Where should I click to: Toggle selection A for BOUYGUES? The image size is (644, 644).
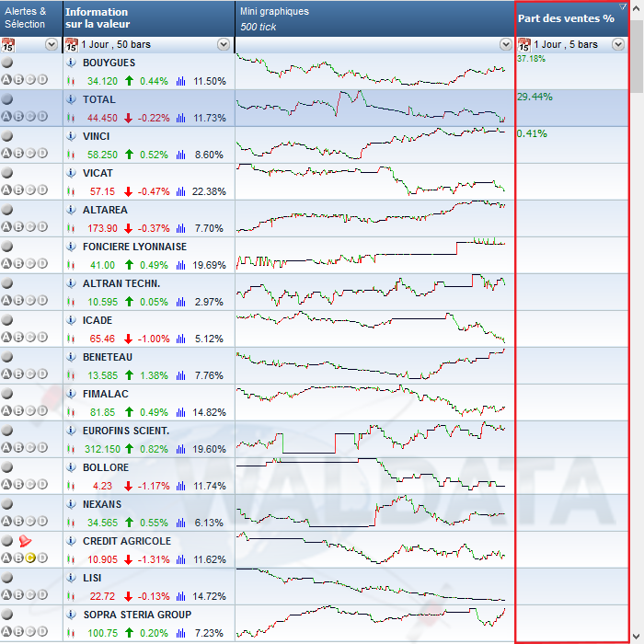point(6,80)
